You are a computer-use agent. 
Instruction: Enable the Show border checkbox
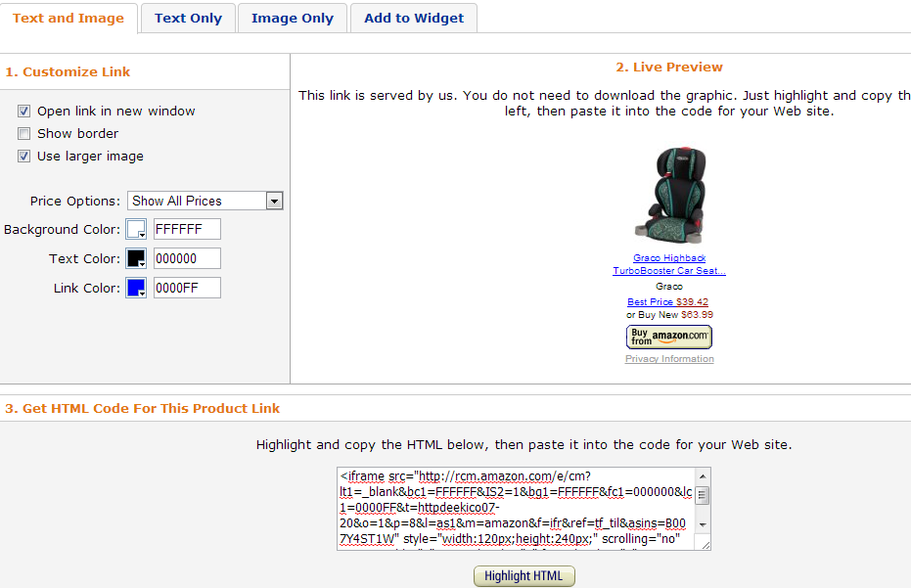(23, 134)
